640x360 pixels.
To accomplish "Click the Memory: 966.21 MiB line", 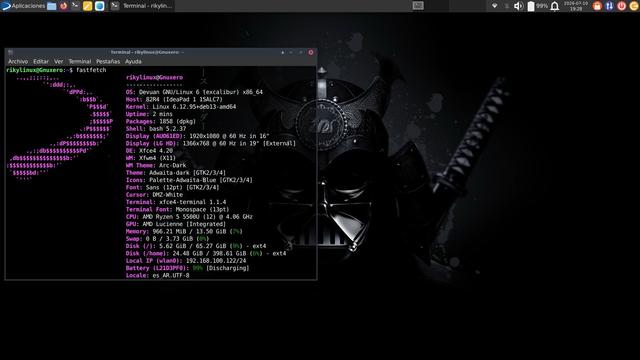I will pos(184,232).
